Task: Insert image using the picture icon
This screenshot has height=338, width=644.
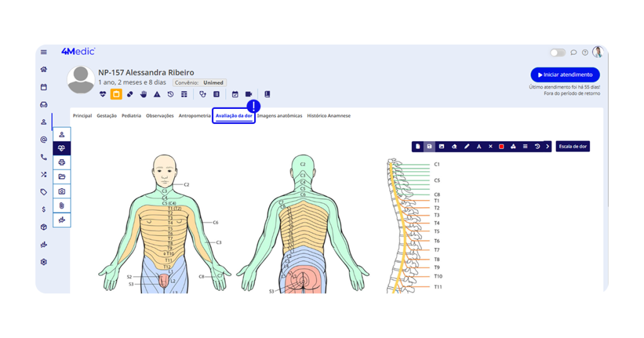Action: pos(441,147)
